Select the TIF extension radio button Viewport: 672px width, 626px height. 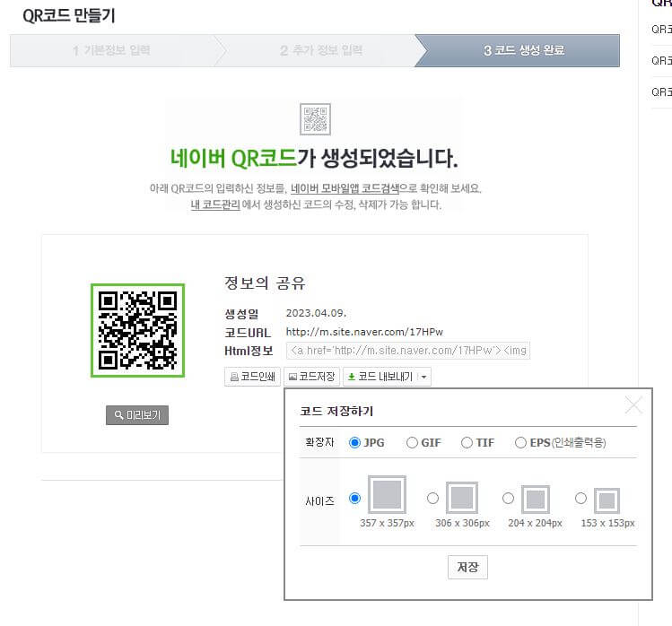(x=467, y=443)
